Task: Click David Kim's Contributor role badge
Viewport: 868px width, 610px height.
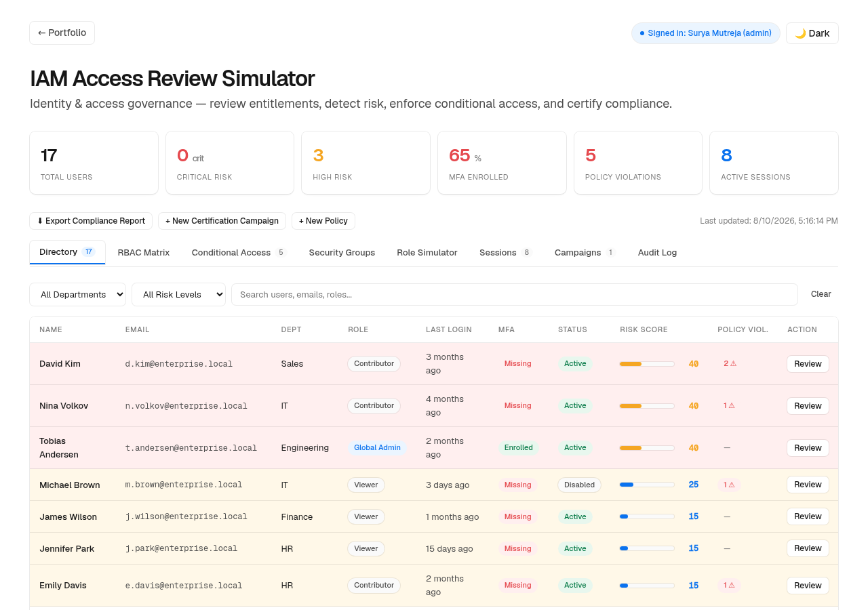Action: point(374,363)
